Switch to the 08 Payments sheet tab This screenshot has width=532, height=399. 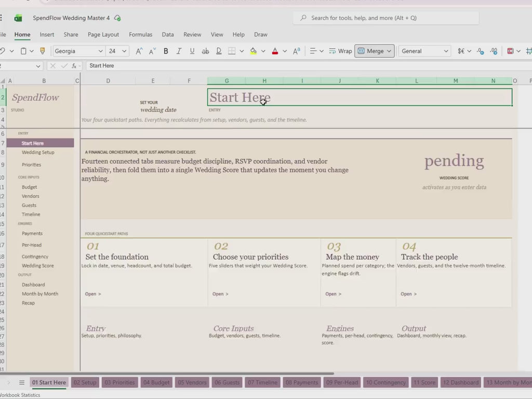(302, 382)
